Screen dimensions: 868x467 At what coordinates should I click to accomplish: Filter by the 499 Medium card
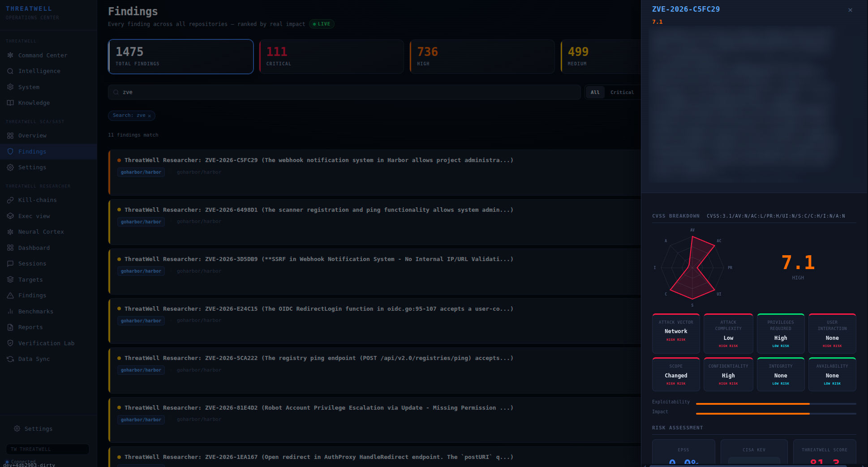[601, 56]
